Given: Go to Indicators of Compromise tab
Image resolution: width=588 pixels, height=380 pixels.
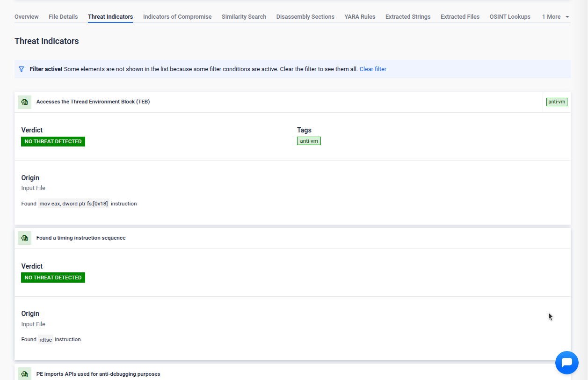Looking at the screenshot, I should pos(177,17).
